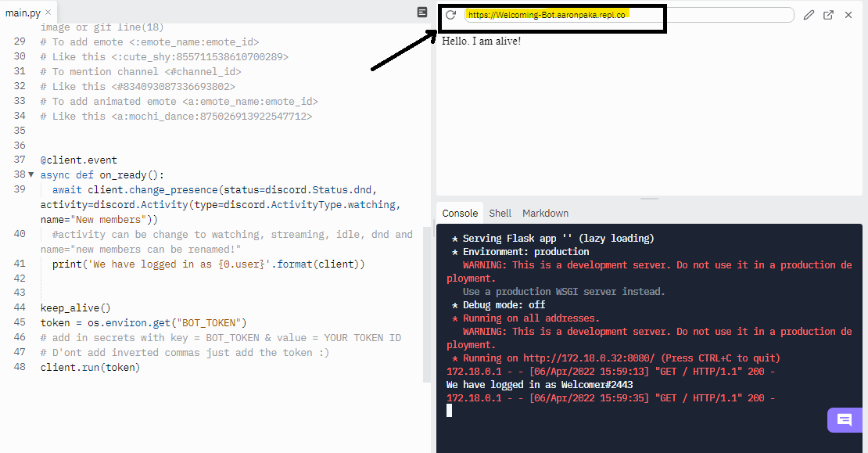Click comment with mochi_dance emote example
The image size is (868, 453).
[x=176, y=117]
